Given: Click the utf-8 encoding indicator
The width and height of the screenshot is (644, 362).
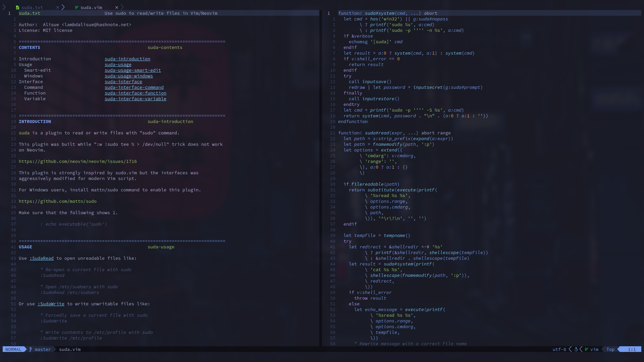Looking at the screenshot, I should tap(559, 349).
